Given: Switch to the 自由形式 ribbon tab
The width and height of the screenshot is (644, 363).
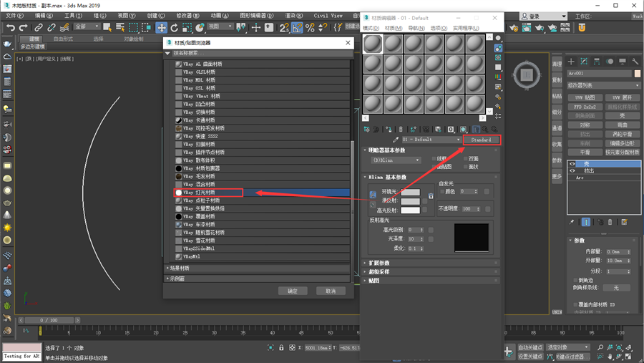Looking at the screenshot, I should pyautogui.click(x=63, y=39).
